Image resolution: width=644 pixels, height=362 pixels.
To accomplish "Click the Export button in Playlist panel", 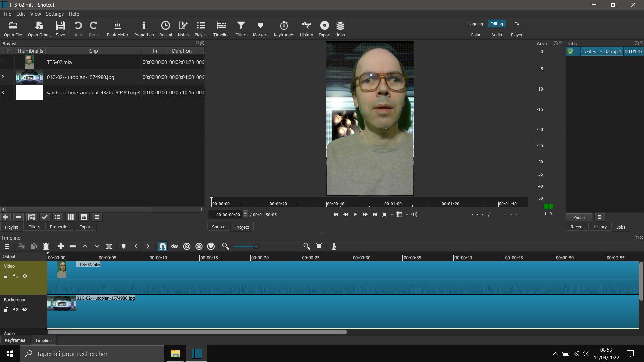I will click(85, 226).
